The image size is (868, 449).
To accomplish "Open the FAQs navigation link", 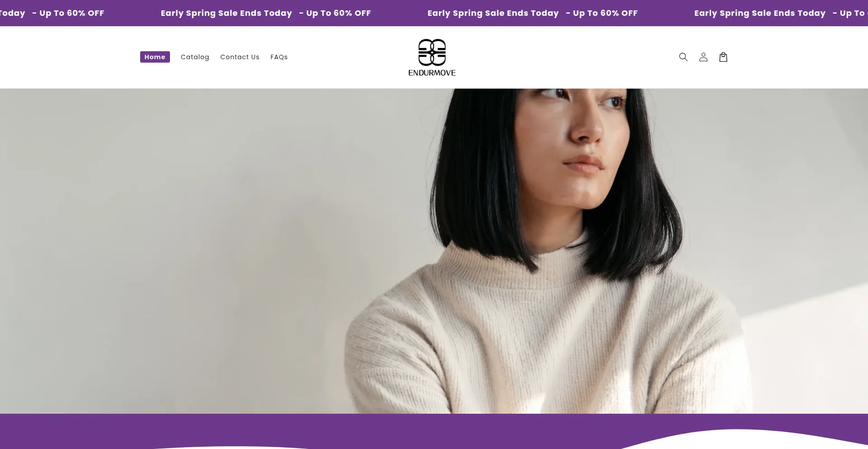I will 279,57.
